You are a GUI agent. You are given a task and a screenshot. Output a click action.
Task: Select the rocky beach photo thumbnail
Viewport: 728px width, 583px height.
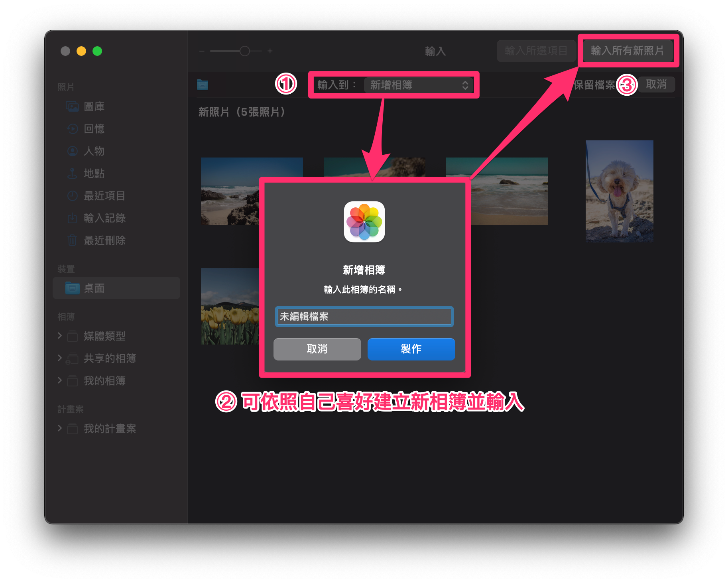click(230, 191)
